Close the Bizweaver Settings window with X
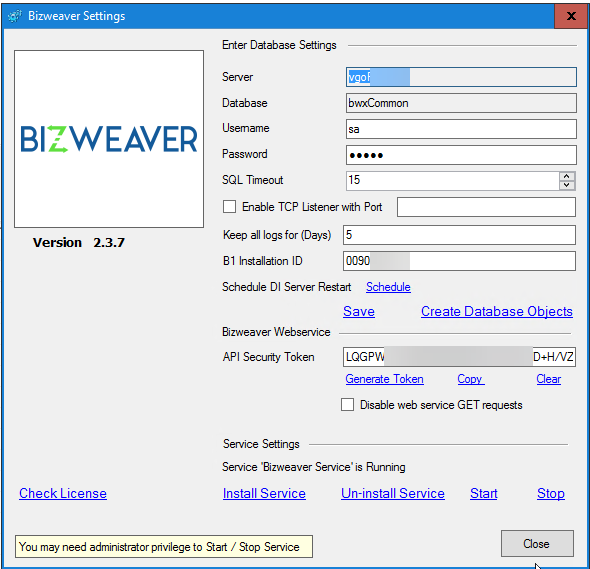 pos(570,16)
